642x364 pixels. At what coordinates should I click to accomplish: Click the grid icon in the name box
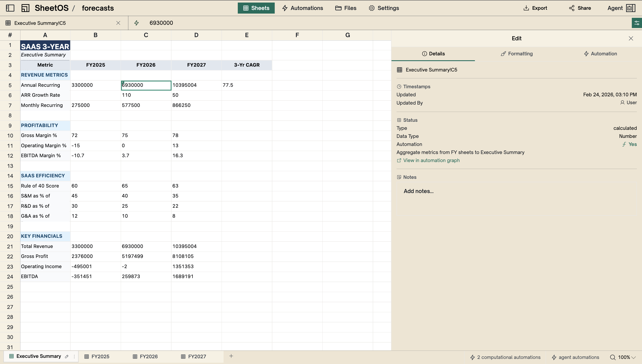tap(8, 23)
